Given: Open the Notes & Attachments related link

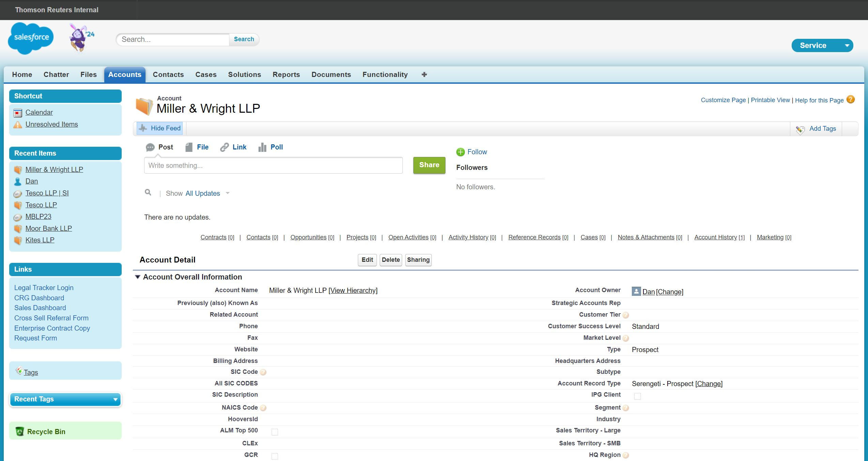Looking at the screenshot, I should [650, 237].
